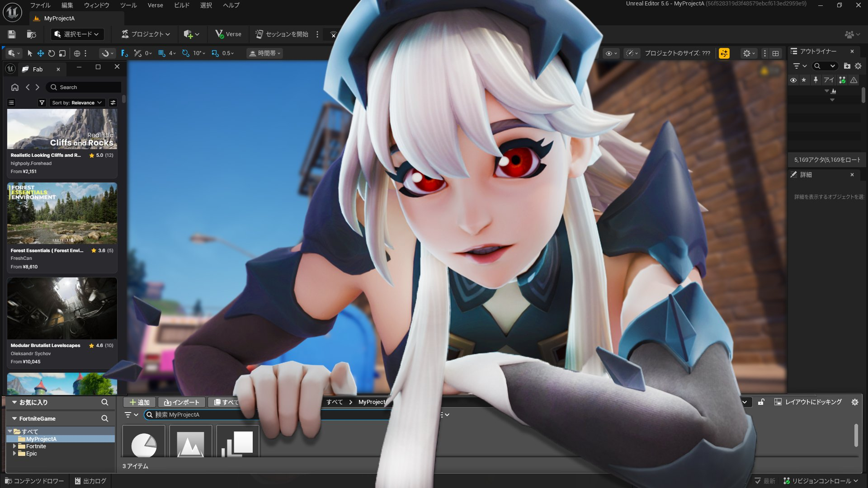Click the save icon in main toolbar
This screenshot has width=868, height=488.
(12, 34)
